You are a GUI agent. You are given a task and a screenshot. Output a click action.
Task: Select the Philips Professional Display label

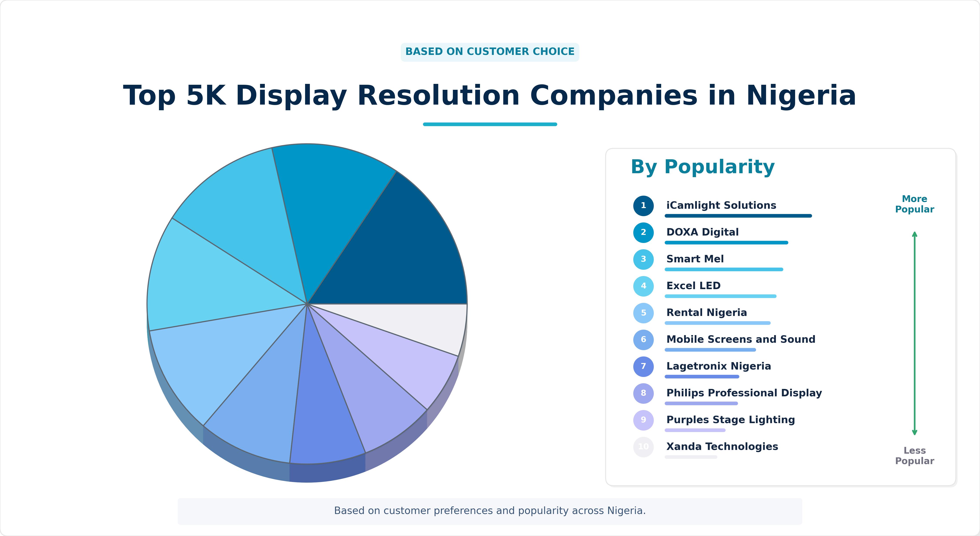[x=744, y=393]
